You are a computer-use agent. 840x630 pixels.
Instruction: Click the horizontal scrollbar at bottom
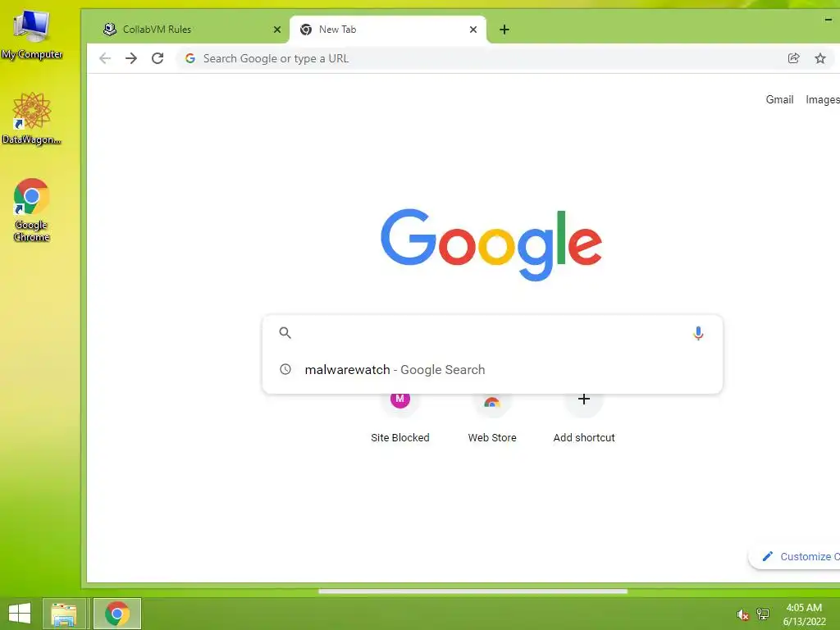[x=472, y=591]
